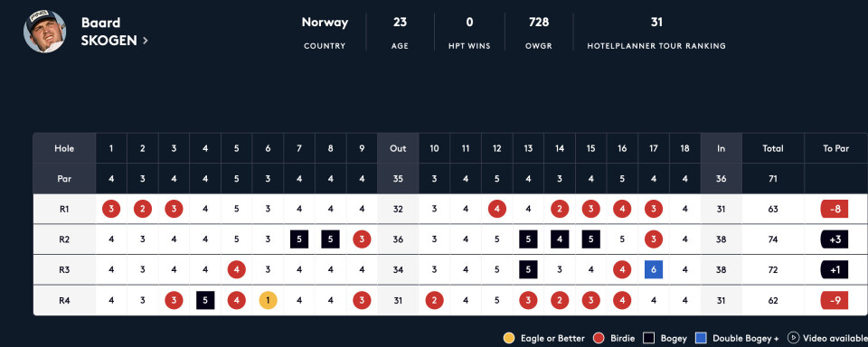This screenshot has width=868, height=347.
Task: Click the R2 +3 to-par badge
Action: tap(835, 239)
